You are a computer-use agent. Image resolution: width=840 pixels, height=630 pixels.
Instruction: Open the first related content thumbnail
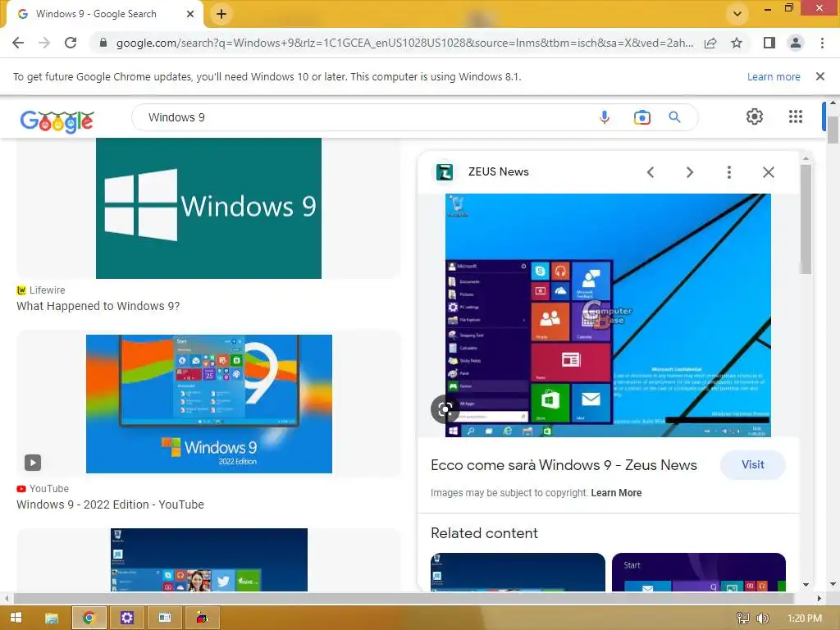518,572
